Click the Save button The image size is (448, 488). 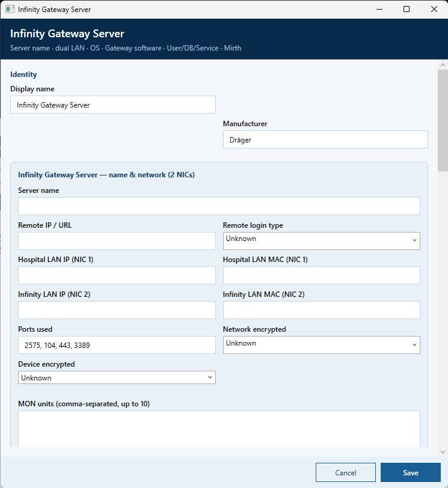[411, 472]
